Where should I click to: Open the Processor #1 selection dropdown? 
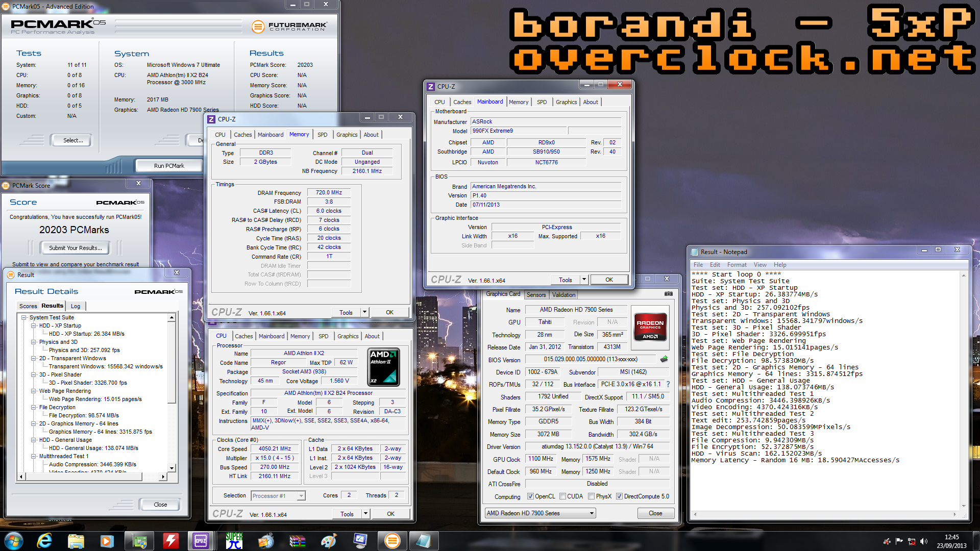tap(278, 496)
